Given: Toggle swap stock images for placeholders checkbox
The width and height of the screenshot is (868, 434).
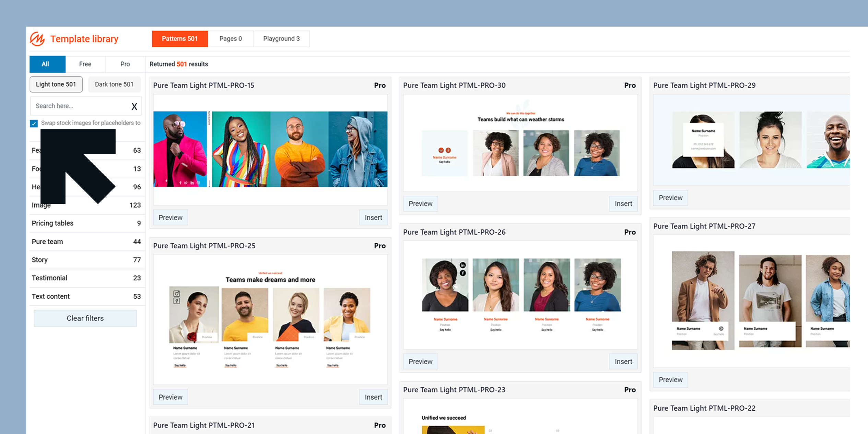Looking at the screenshot, I should pyautogui.click(x=34, y=124).
